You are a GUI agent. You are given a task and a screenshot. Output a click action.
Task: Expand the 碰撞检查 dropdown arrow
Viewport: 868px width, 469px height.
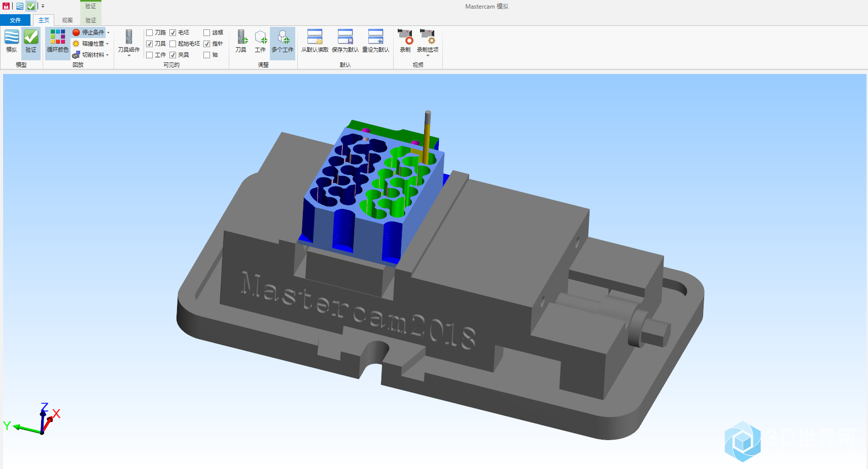click(x=108, y=44)
